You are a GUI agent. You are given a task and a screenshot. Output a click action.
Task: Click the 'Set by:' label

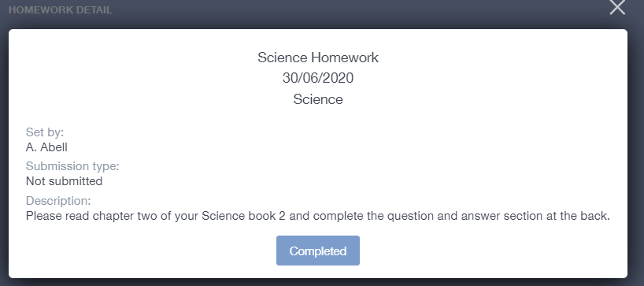(x=45, y=132)
